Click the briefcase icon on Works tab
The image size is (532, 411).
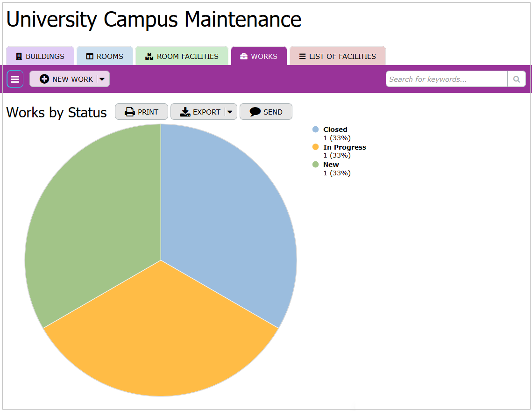click(x=244, y=57)
